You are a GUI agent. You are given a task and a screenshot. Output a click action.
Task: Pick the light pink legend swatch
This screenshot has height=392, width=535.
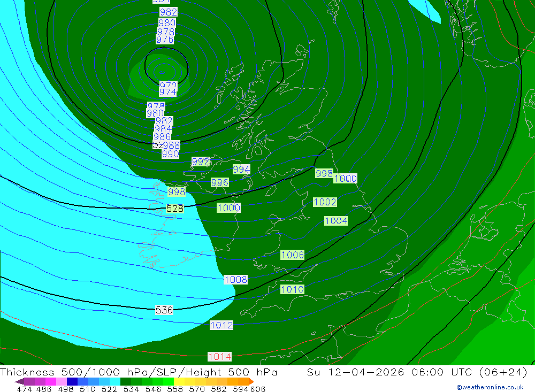pos(62,381)
